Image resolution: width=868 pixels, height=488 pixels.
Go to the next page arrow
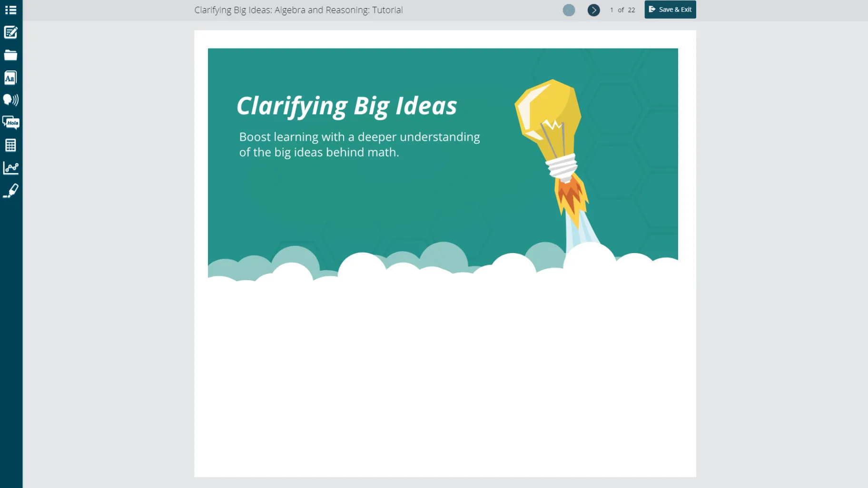pos(593,10)
